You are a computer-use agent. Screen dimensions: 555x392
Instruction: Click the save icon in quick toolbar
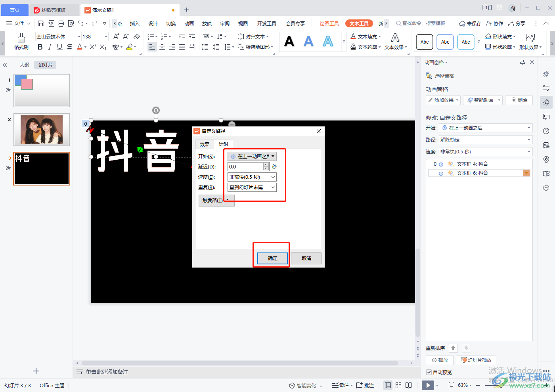pyautogui.click(x=41, y=23)
